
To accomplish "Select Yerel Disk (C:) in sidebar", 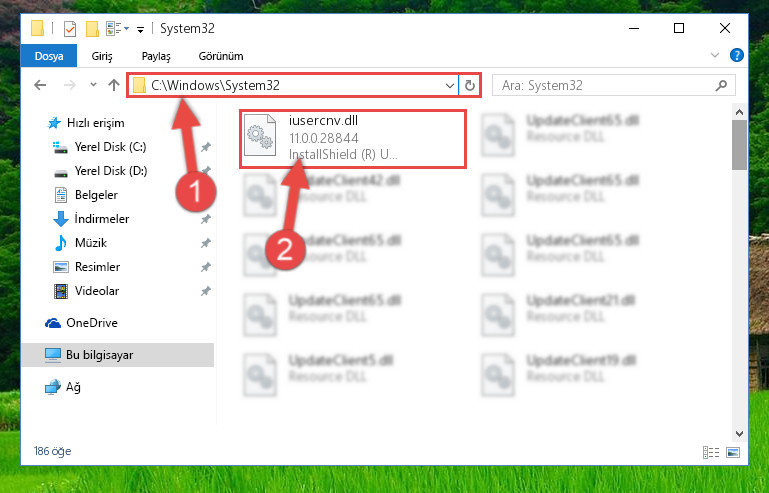I will click(x=110, y=147).
